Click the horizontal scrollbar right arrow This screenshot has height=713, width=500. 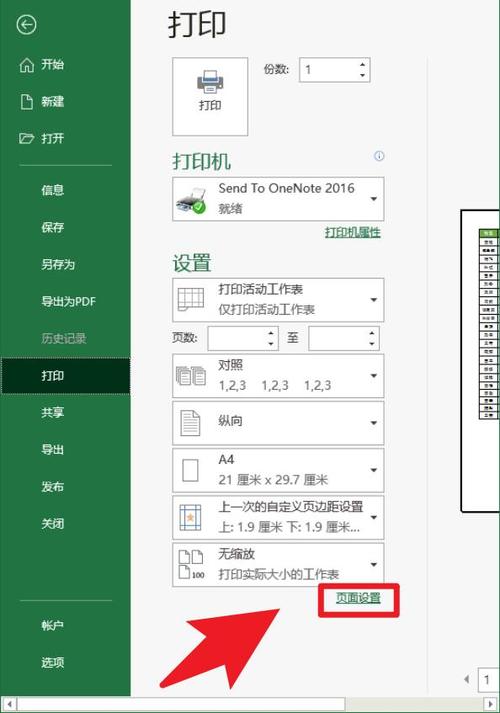click(490, 704)
